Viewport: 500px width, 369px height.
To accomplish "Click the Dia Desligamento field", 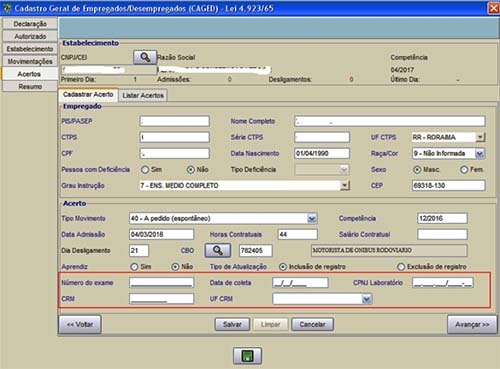I will click(139, 250).
